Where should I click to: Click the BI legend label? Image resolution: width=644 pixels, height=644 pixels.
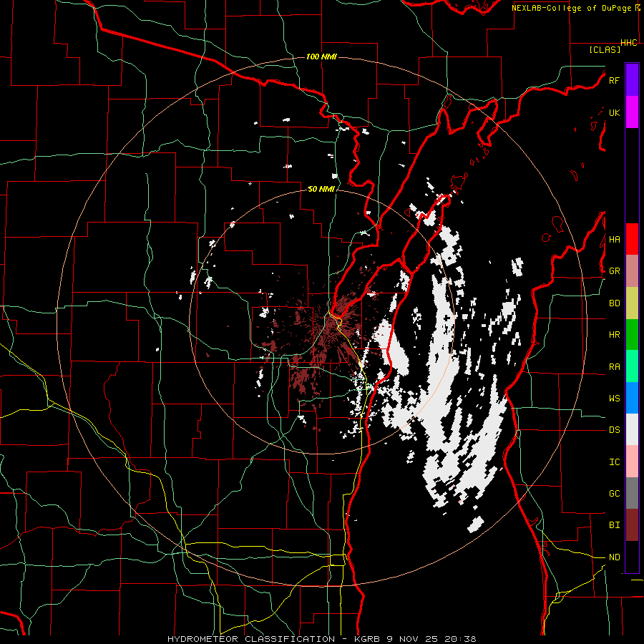pyautogui.click(x=614, y=525)
